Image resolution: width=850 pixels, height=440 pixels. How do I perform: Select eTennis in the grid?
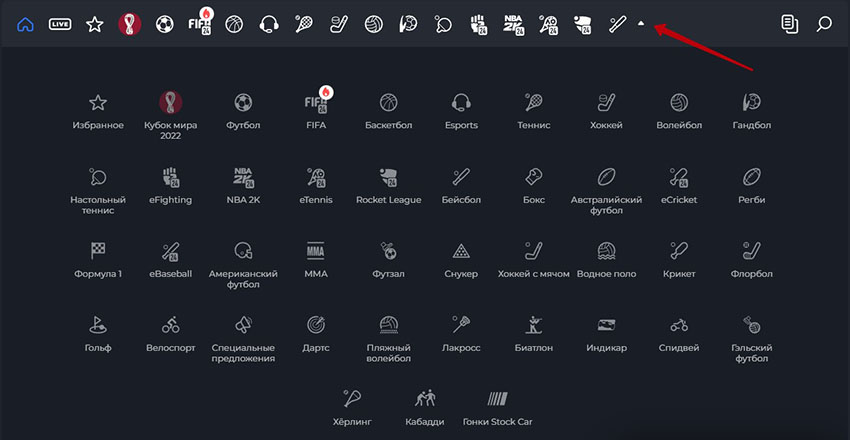(316, 186)
